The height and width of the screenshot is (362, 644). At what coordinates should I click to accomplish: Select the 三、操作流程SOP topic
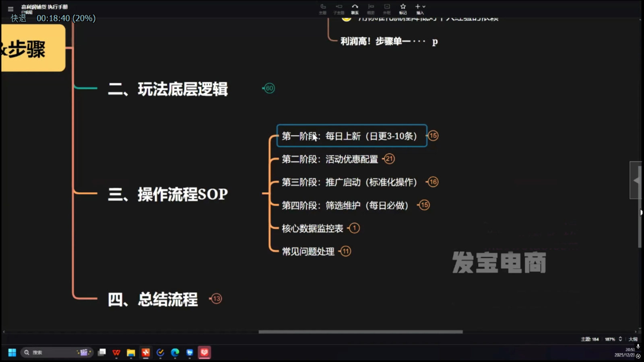[x=168, y=194]
